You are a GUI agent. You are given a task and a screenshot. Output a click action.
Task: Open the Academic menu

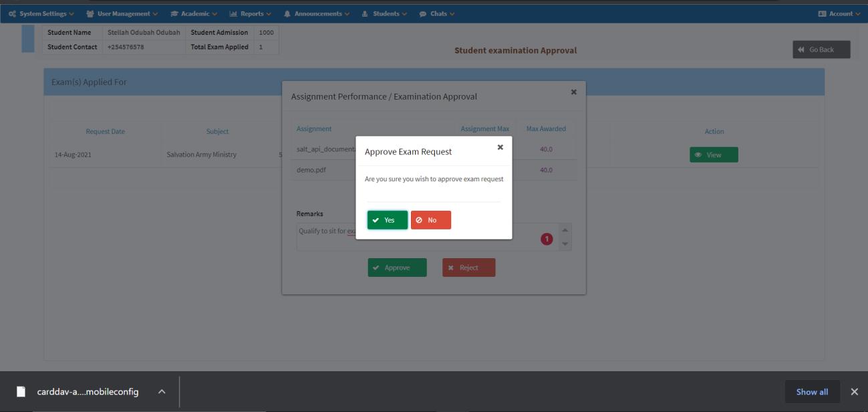(194, 13)
